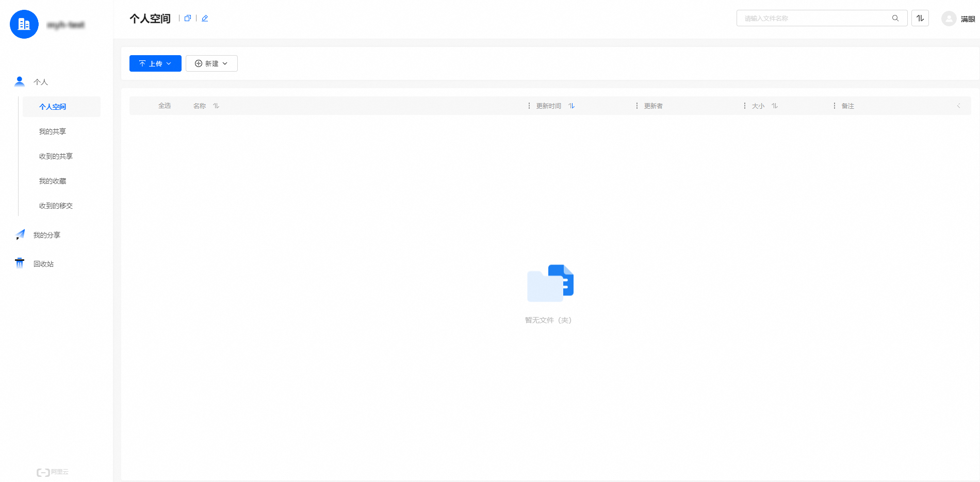Open the 上传 upload dropdown
The width and height of the screenshot is (980, 482).
pyautogui.click(x=155, y=63)
